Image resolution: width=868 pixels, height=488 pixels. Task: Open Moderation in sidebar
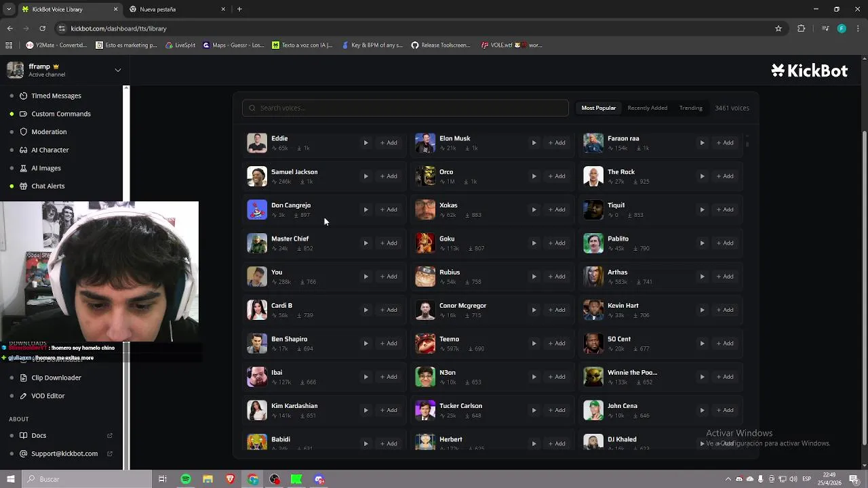pyautogui.click(x=49, y=131)
